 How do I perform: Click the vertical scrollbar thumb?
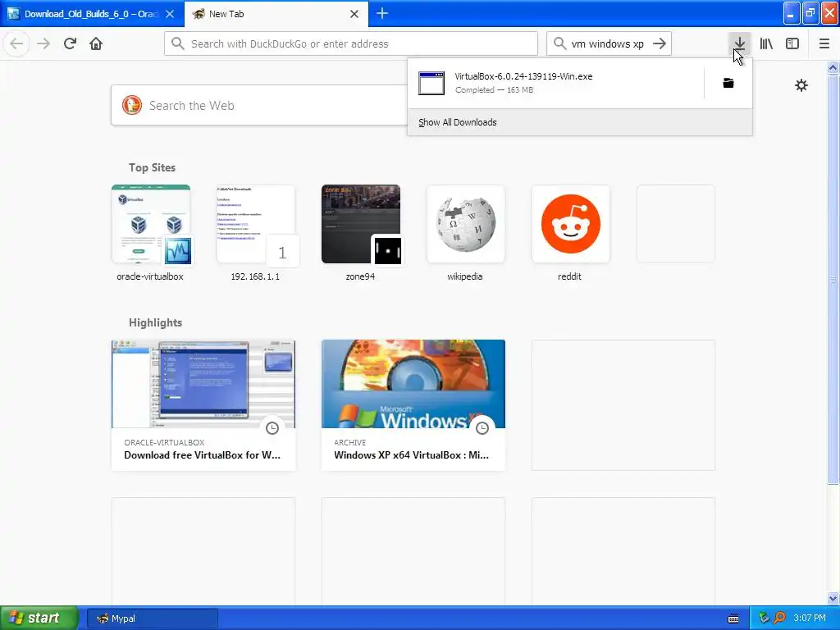point(833,279)
